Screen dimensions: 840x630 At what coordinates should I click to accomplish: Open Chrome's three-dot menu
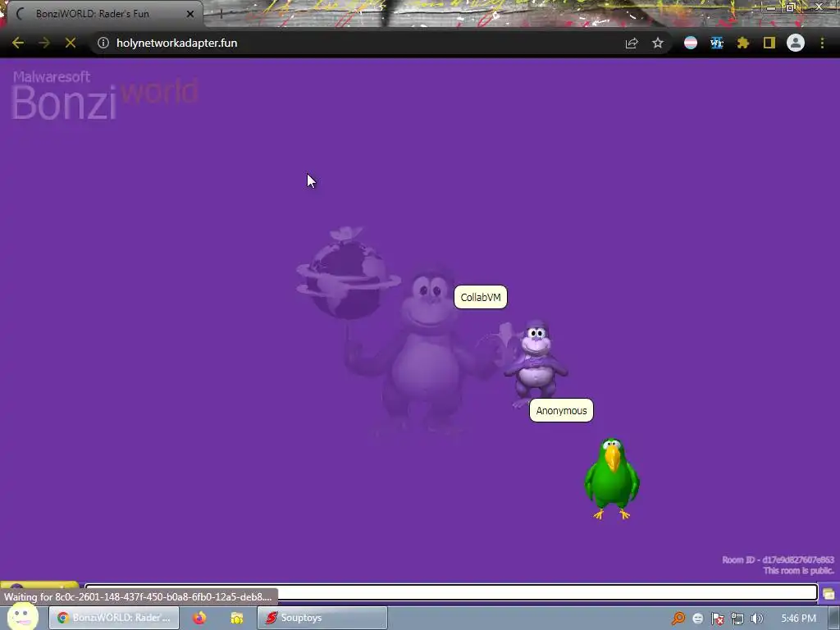coord(822,43)
